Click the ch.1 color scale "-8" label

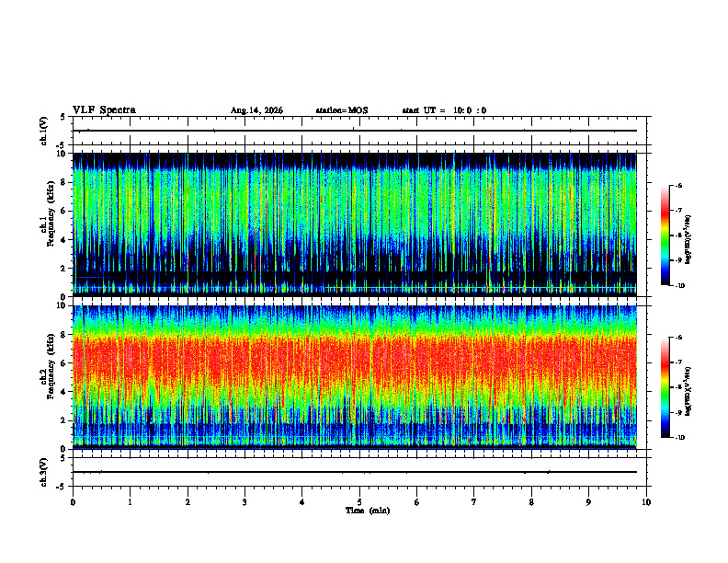pyautogui.click(x=678, y=236)
